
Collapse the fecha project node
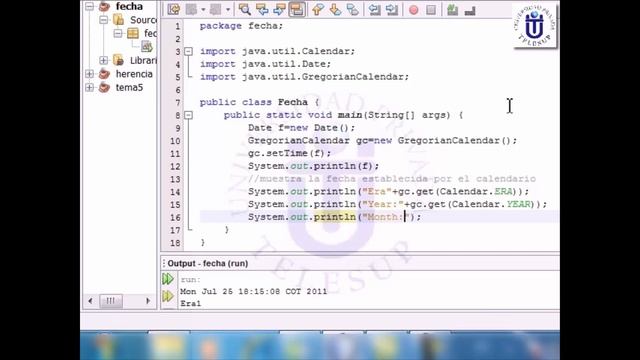pyautogui.click(x=89, y=6)
